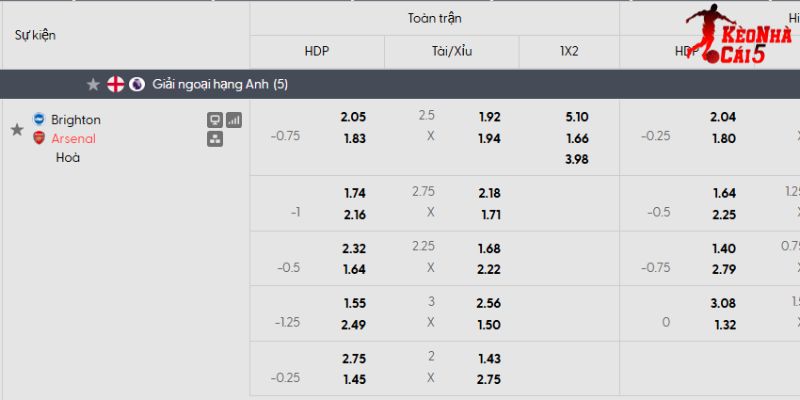Pick Brighton handicap odds 2.05
The image size is (800, 400).
(353, 117)
